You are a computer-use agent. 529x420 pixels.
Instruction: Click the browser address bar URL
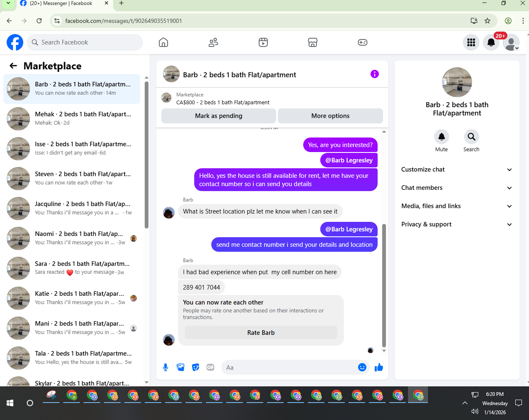(x=124, y=21)
